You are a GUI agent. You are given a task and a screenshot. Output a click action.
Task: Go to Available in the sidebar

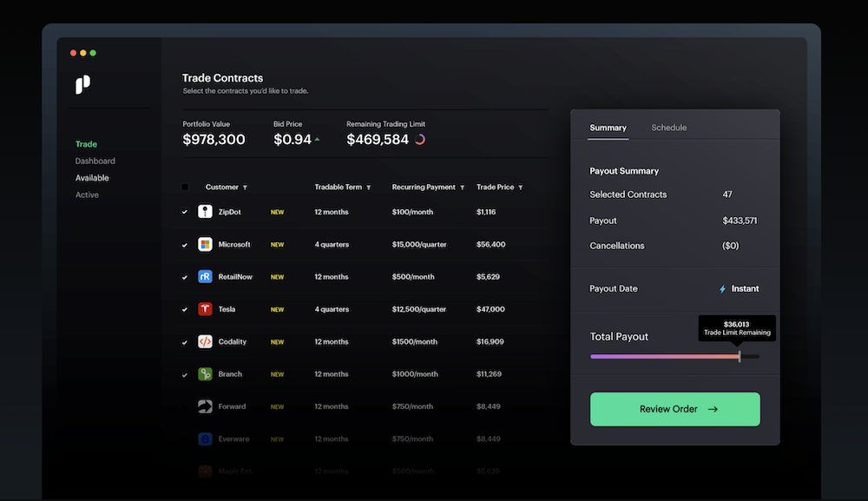click(92, 178)
